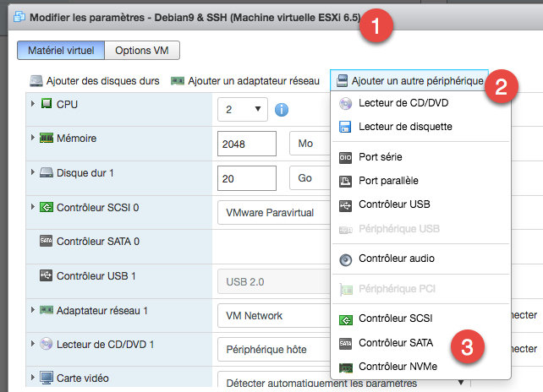Expand the CPU settings row
543x392 pixels.
(33, 104)
